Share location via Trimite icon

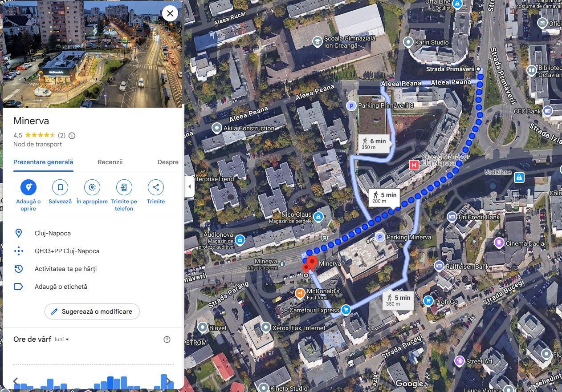tap(156, 187)
